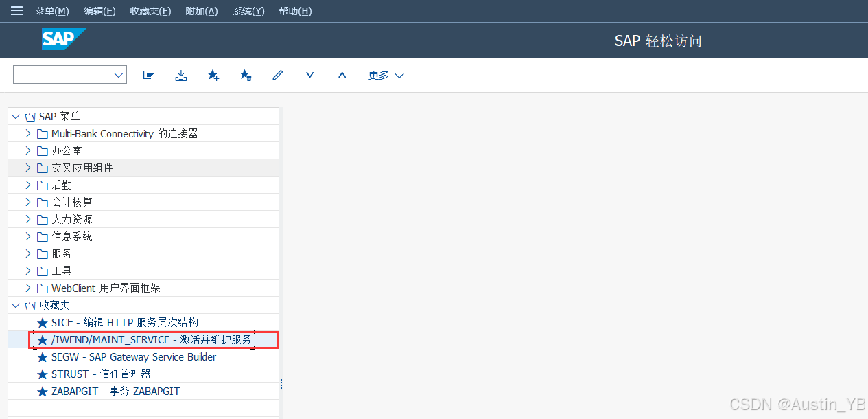Click the download/save toolbar icon

pyautogui.click(x=180, y=76)
